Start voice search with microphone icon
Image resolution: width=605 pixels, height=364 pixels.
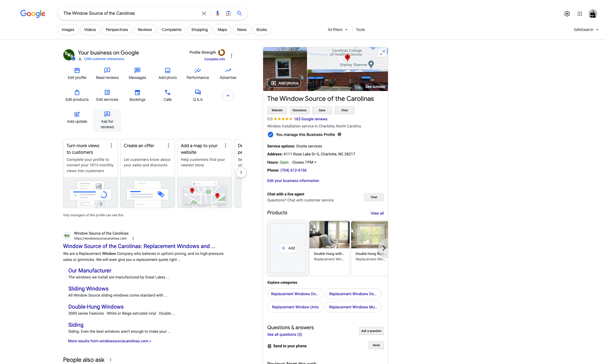pos(218,13)
